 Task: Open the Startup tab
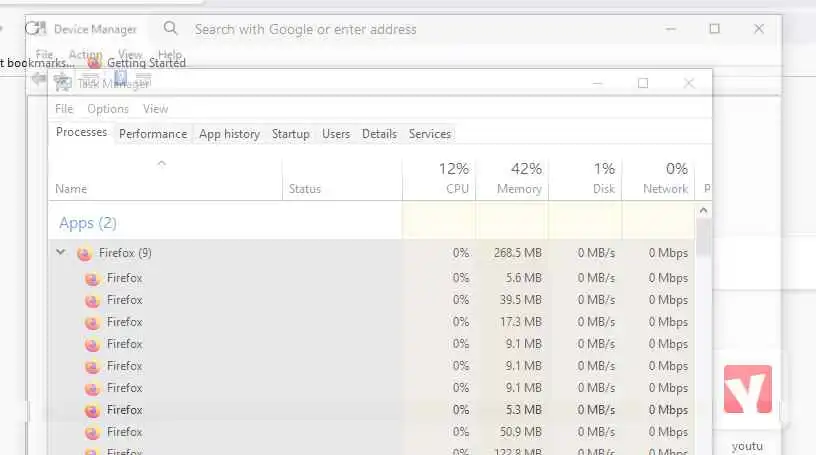pos(291,133)
